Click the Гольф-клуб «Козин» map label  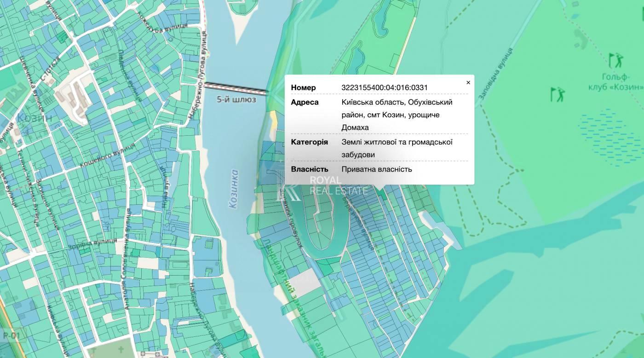coord(615,82)
